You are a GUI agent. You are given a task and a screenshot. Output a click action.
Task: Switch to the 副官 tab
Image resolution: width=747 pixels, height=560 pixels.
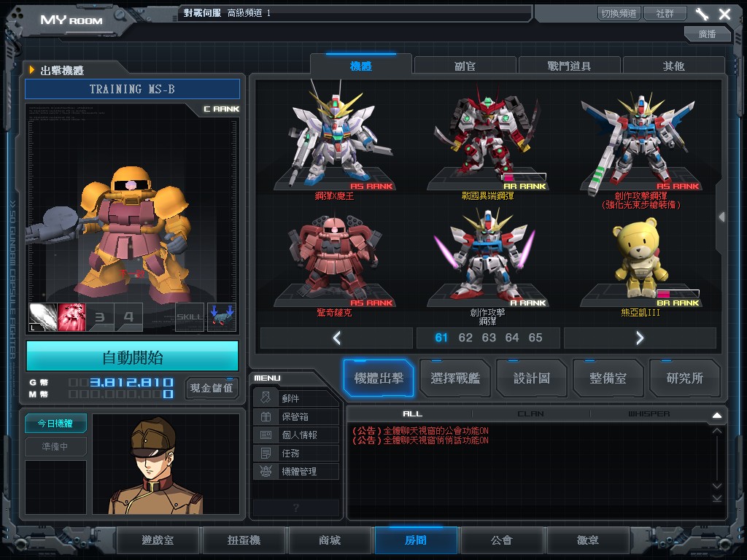(465, 66)
